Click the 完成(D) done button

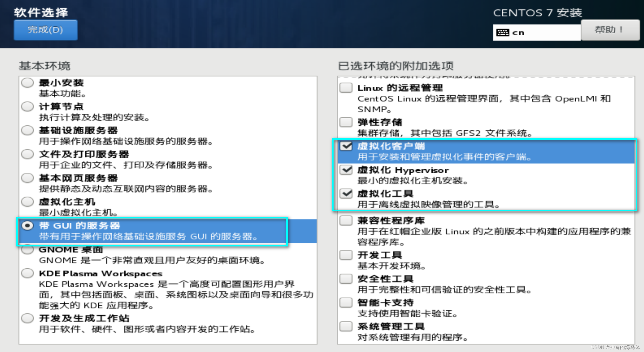(x=46, y=30)
